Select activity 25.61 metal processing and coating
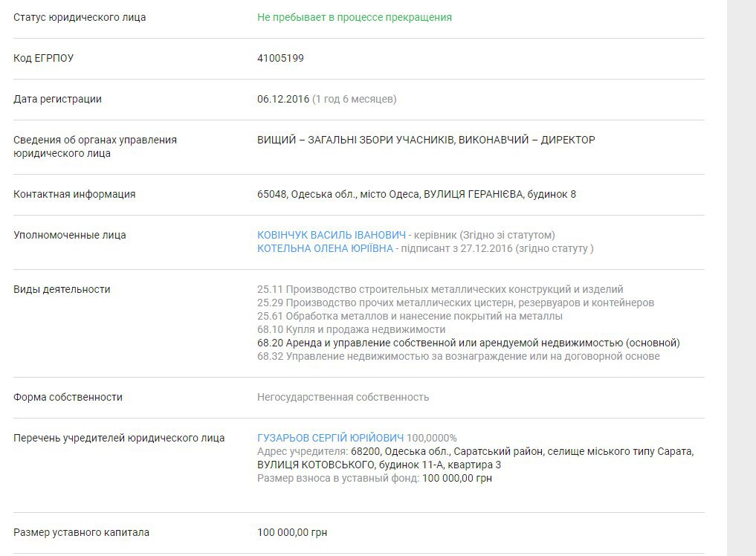Image resolution: width=756 pixels, height=556 pixels. (410, 316)
